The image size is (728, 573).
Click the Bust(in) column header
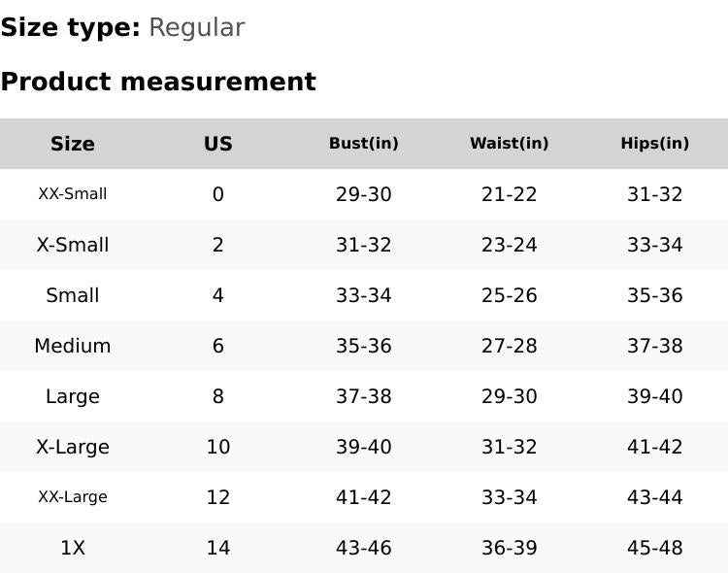[x=363, y=144]
